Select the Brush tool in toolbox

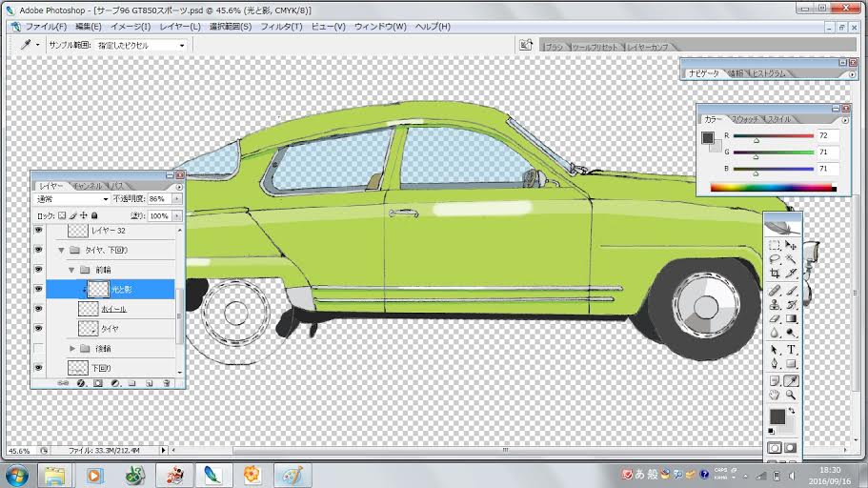(791, 291)
